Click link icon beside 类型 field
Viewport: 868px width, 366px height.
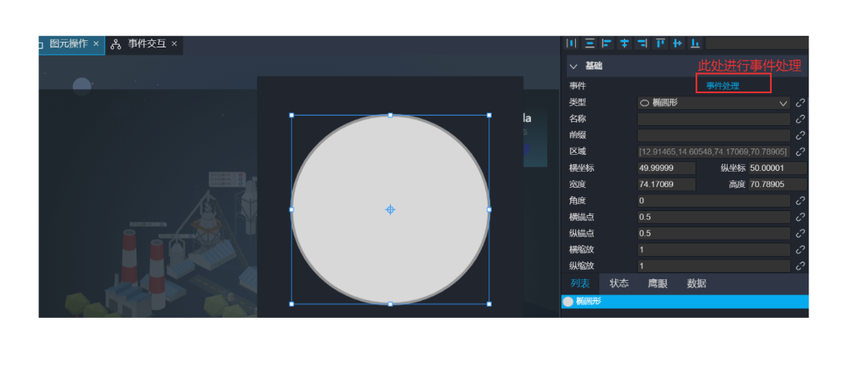[800, 103]
